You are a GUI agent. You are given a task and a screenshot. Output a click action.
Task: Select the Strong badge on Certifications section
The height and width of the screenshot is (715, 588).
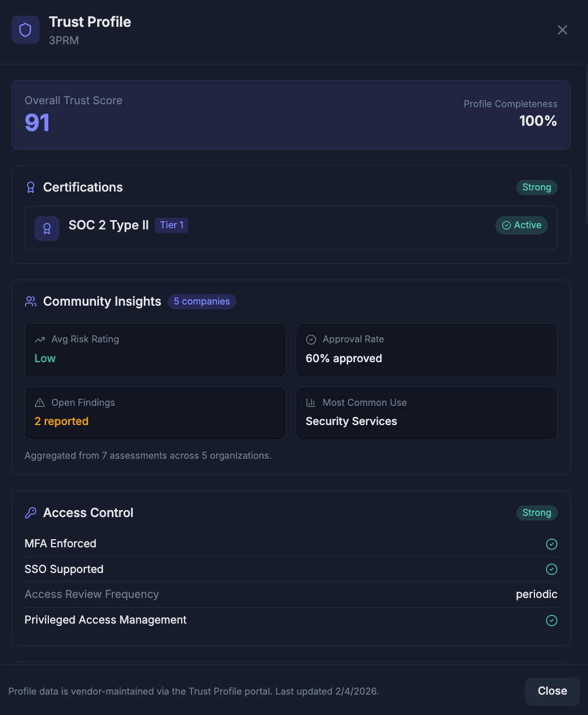(536, 187)
